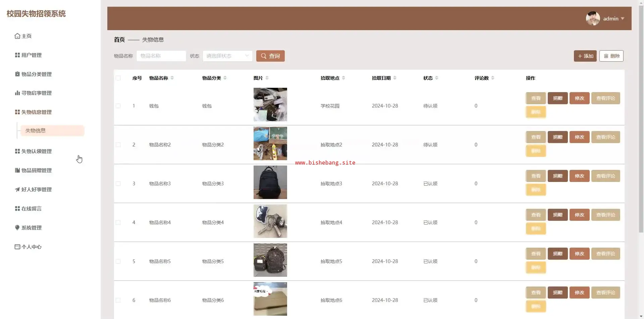Open the 失物认领管理 menu
Screen dimensions: 644x319
point(36,151)
